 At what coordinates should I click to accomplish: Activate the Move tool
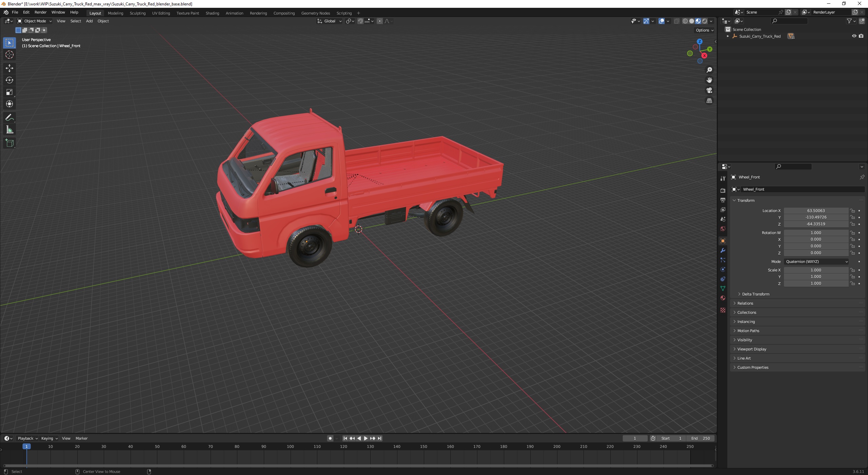tap(9, 68)
